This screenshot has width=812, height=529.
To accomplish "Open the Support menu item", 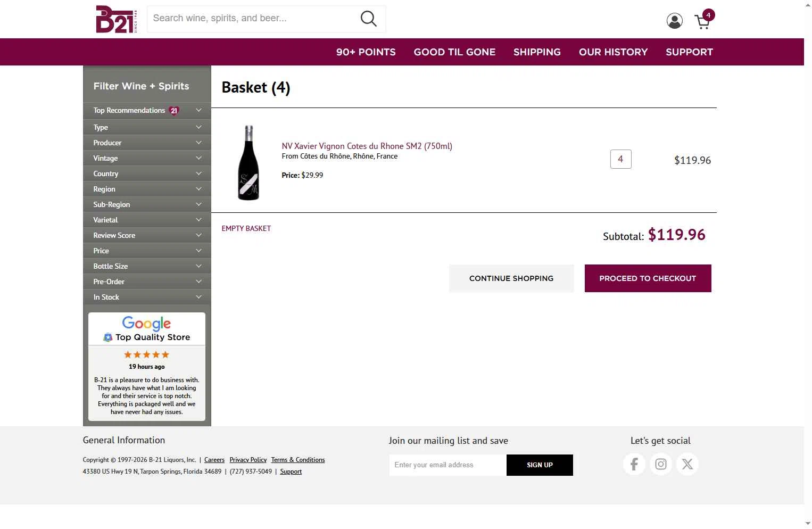I will pos(689,52).
